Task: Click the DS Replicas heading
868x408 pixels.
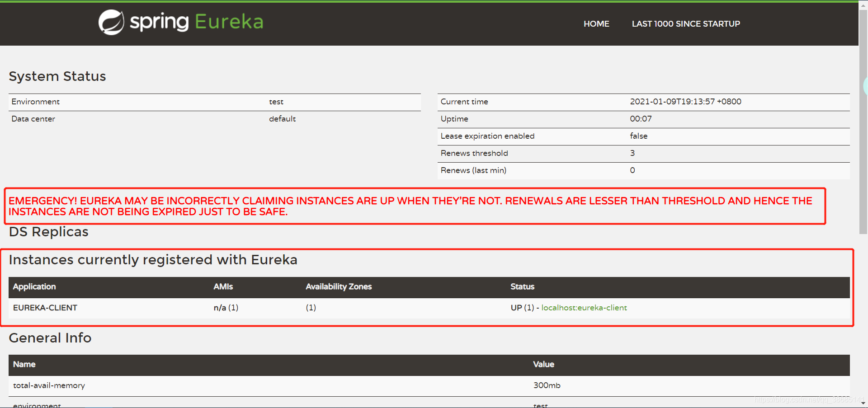Action: point(49,232)
